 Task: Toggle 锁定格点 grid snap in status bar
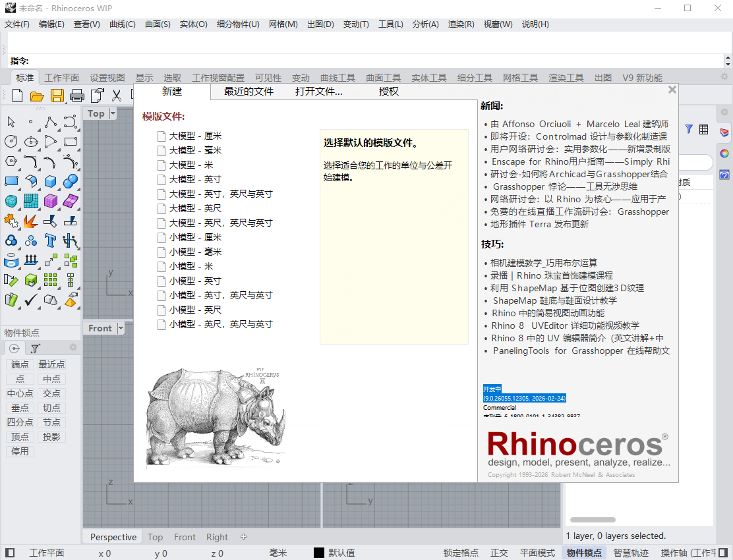tap(461, 553)
